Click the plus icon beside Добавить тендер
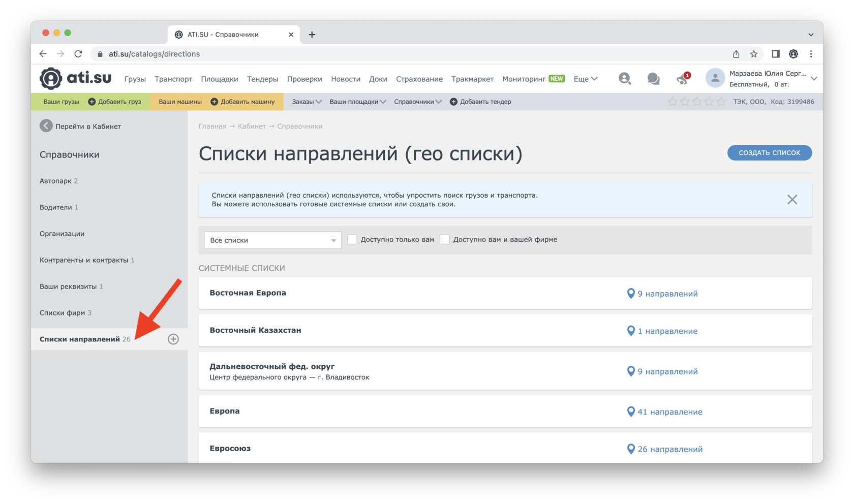854x504 pixels. tap(453, 102)
